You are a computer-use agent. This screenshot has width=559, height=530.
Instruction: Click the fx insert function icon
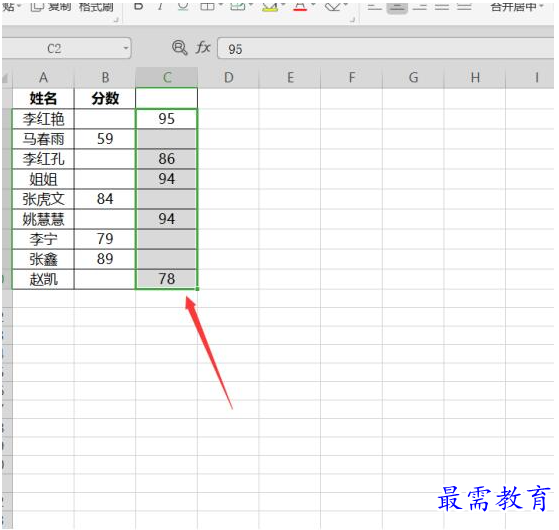pyautogui.click(x=203, y=48)
